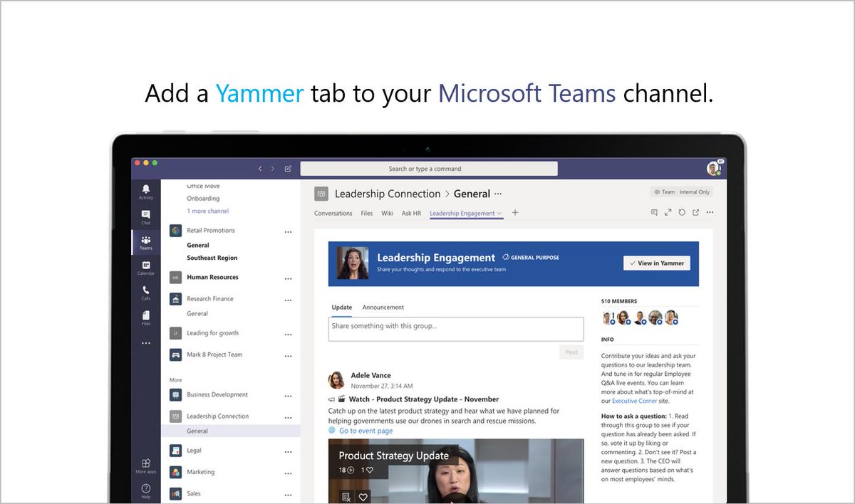Select the Human Resources team
The width and height of the screenshot is (855, 504).
pyautogui.click(x=212, y=278)
